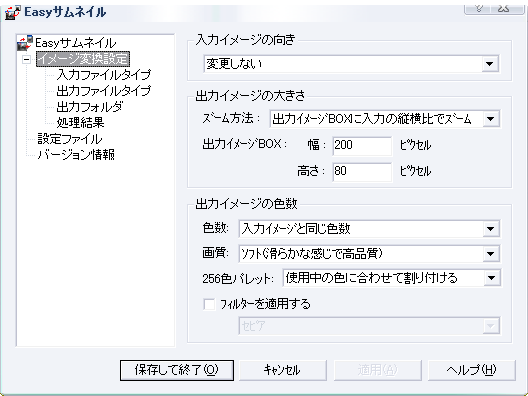Open 出力フォルダ settings page

tap(90, 107)
